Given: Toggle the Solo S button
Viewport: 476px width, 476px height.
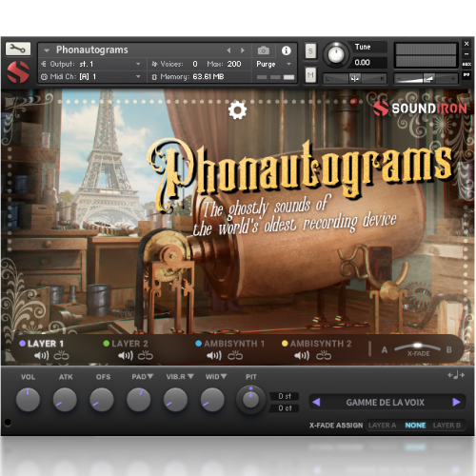Looking at the screenshot, I should (310, 50).
